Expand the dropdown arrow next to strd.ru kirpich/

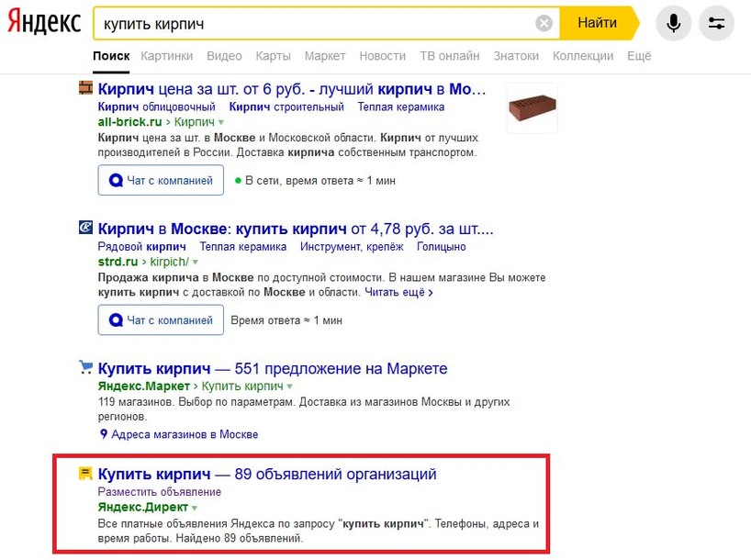point(195,263)
